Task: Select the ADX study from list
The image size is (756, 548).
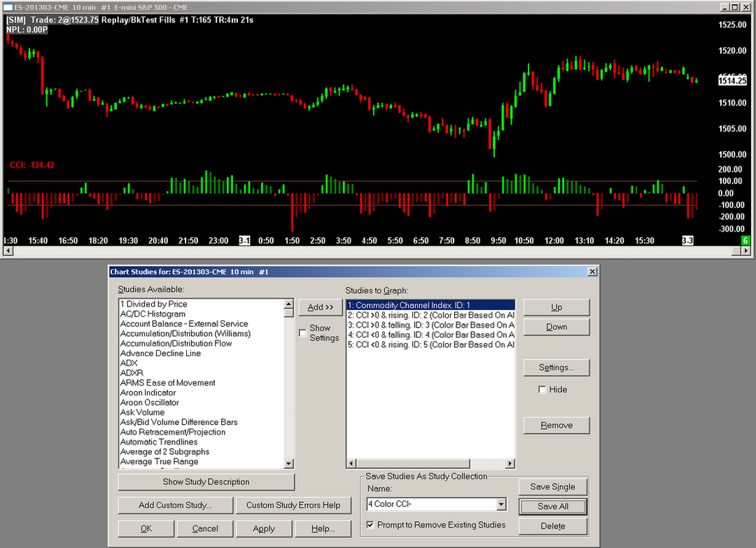Action: 129,363
